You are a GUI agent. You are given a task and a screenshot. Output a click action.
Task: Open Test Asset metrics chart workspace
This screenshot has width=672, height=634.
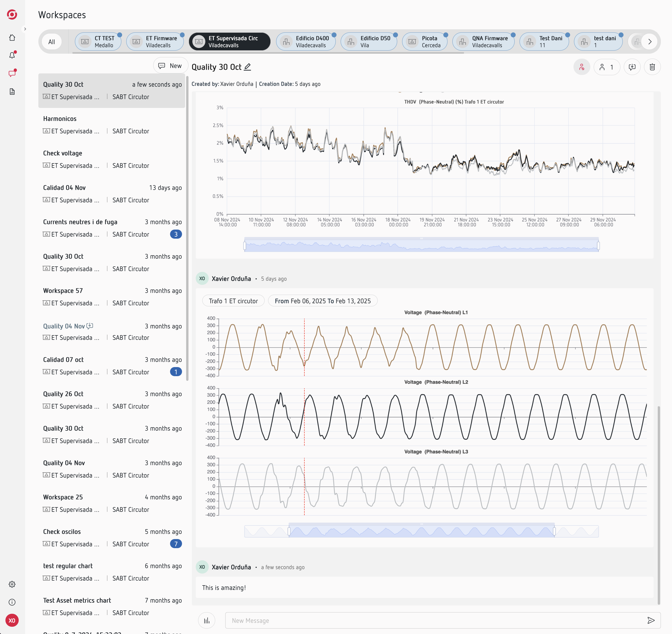click(x=111, y=607)
